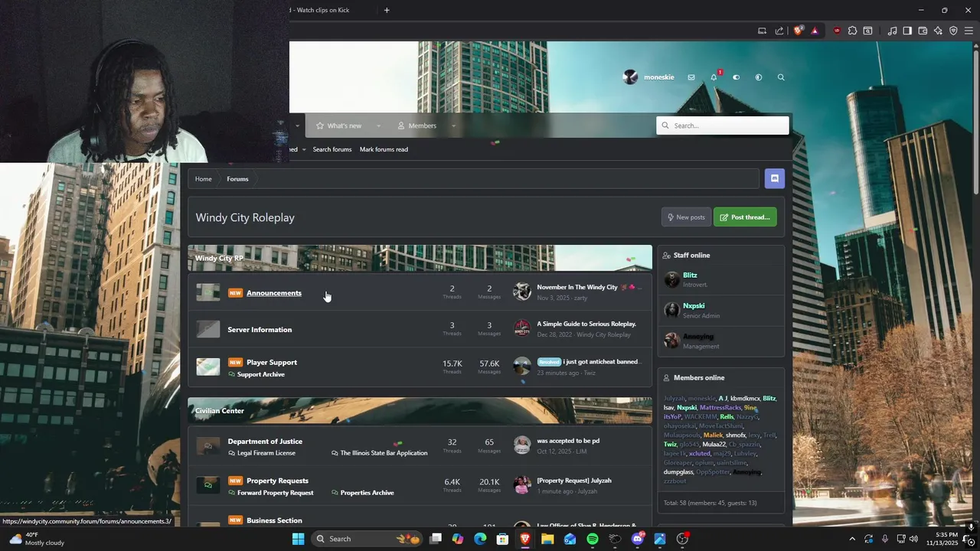Screen dimensions: 980x551
Task: Open a new browser tab
Action: pos(387,10)
